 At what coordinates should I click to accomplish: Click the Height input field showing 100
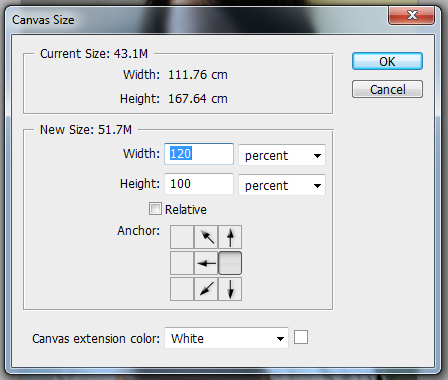[x=199, y=184]
